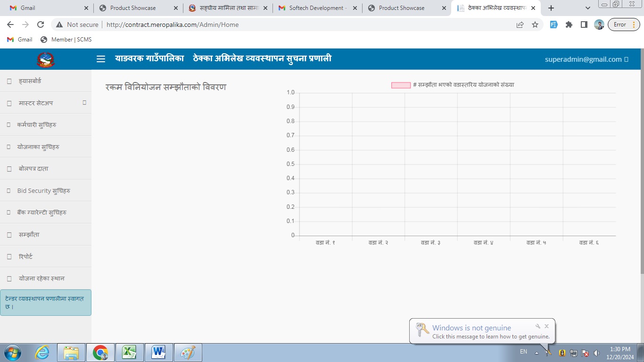
Task: Reload the page with refresh icon
Action: [41, 25]
